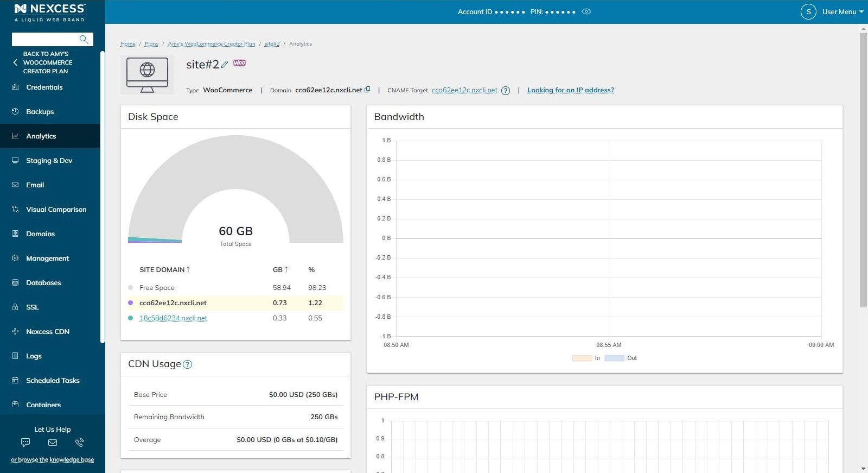The width and height of the screenshot is (868, 473).
Task: Open live chat icon under Let Us Help
Action: [x=25, y=443]
